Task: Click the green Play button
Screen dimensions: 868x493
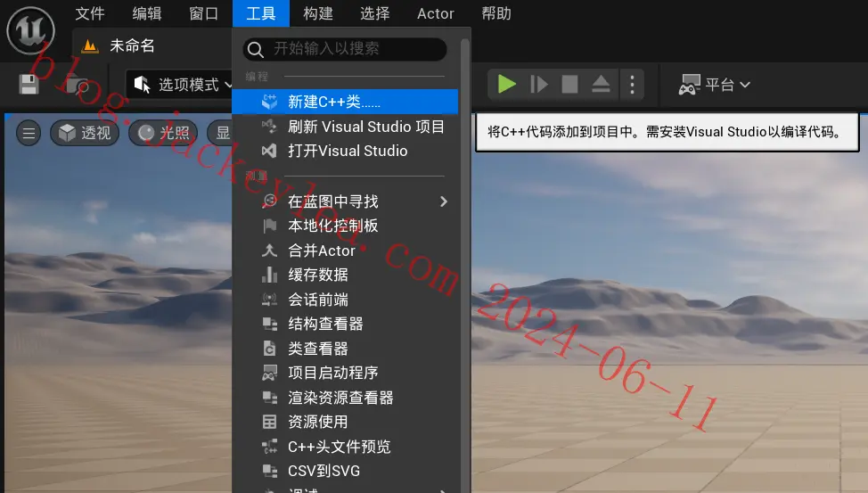Action: 506,84
